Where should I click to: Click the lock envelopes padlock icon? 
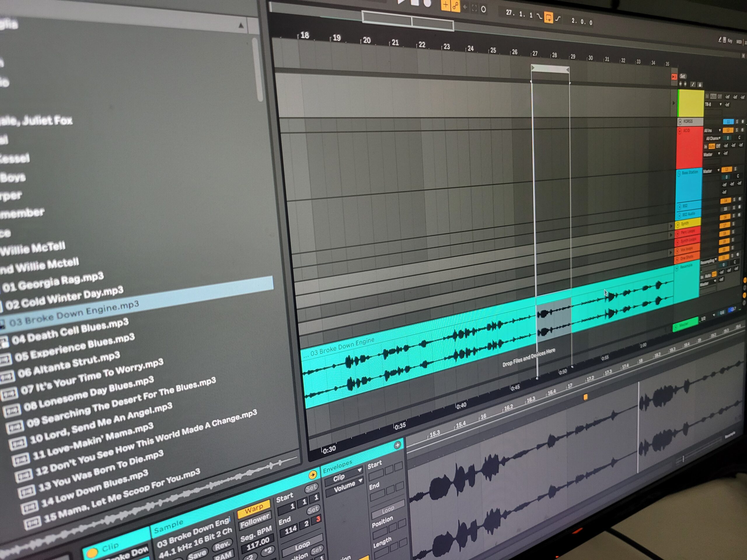700,85
